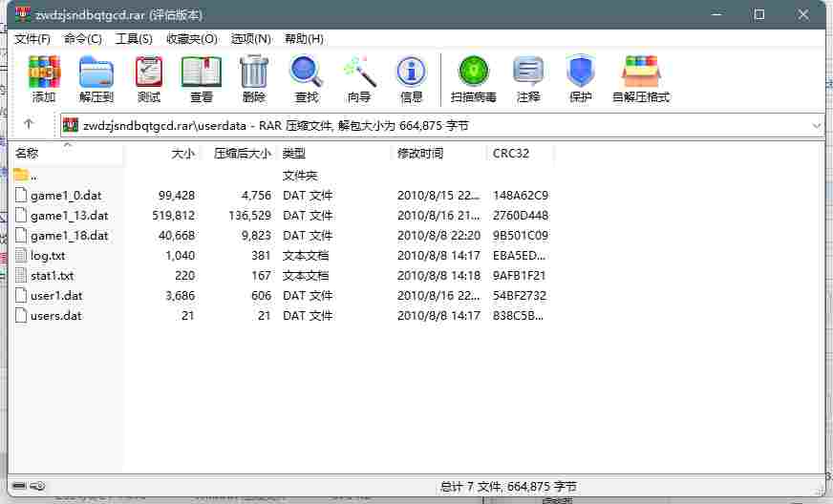833x504 pixels.
Task: Click the 保护 (Protect) shield icon
Action: (x=580, y=72)
